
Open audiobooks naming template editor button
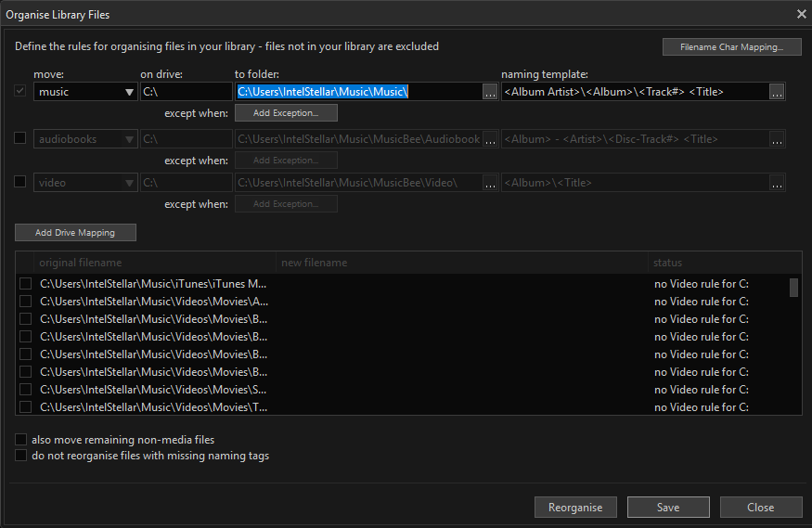click(777, 139)
